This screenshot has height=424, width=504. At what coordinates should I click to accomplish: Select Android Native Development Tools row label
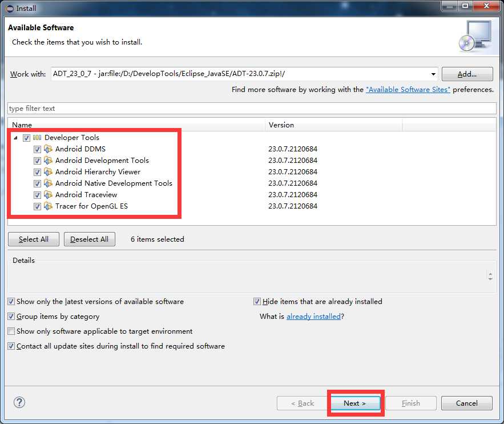pos(114,183)
